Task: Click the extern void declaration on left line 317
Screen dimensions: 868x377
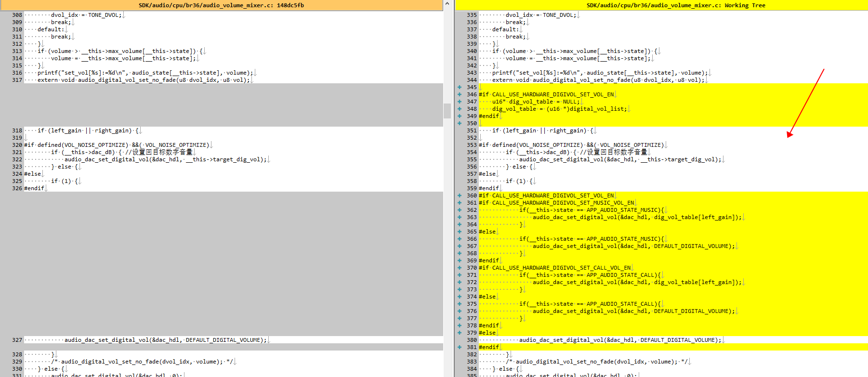Action: pos(144,80)
